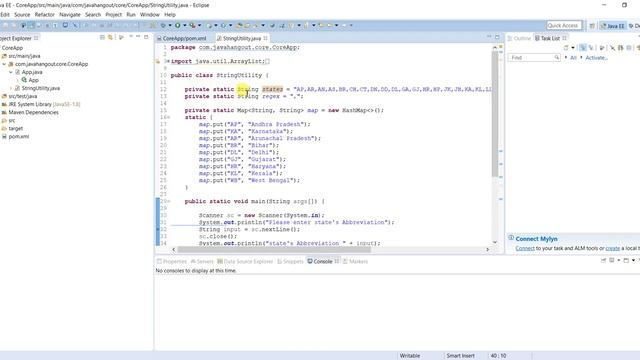Click the warning marker on import line
This screenshot has height=360, width=640.
coord(158,61)
